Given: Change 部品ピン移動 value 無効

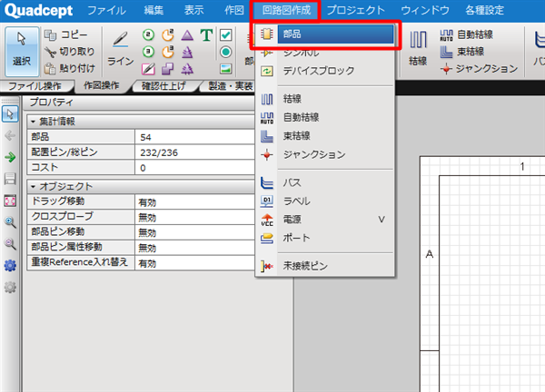Looking at the screenshot, I should (194, 232).
